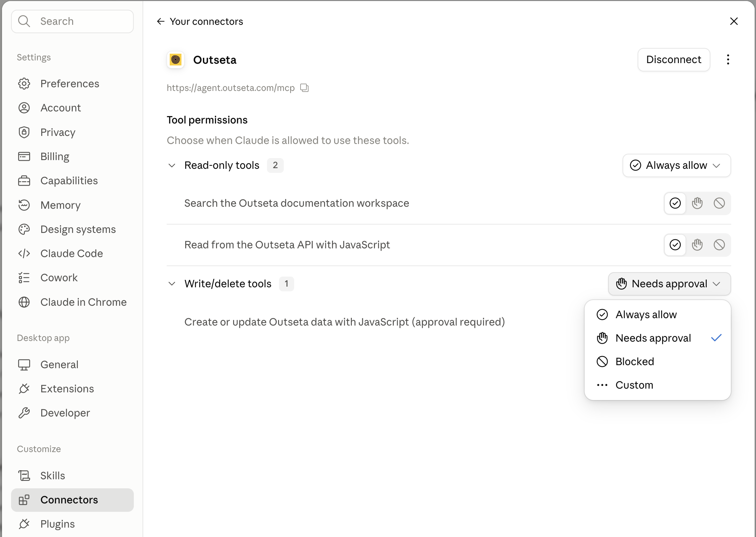This screenshot has width=756, height=537.
Task: Click the Outseta logo icon
Action: point(175,60)
